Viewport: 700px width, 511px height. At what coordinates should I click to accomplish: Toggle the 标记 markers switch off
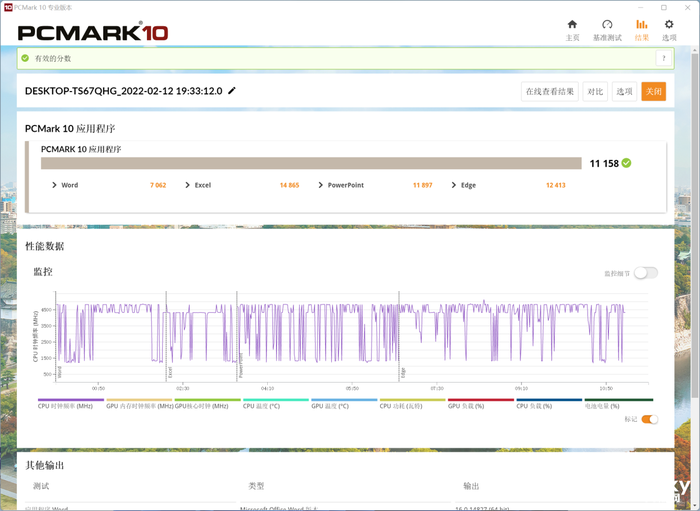click(650, 419)
